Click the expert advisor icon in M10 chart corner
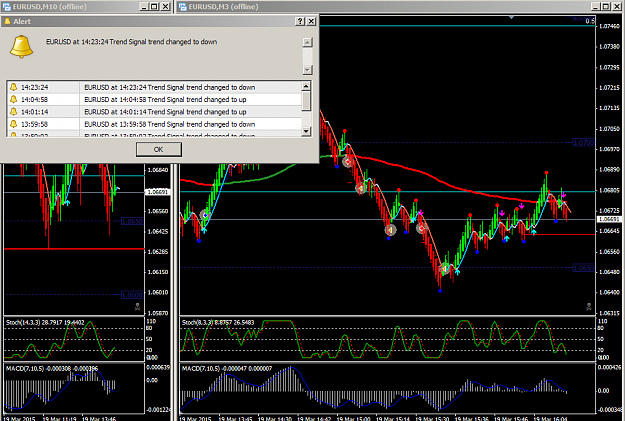The image size is (625, 421). tap(137, 307)
